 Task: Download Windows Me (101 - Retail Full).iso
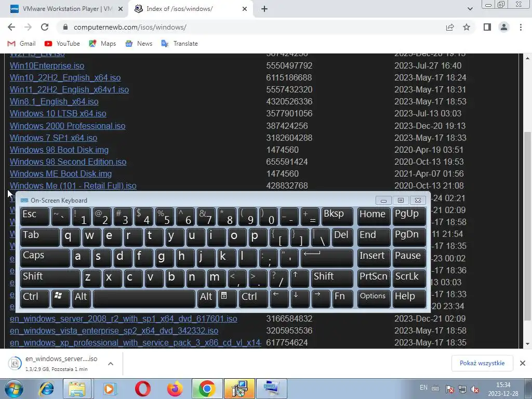point(73,185)
